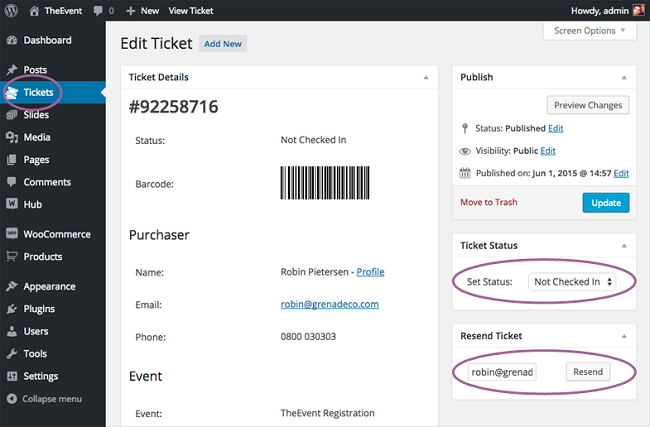Click the Settings sliders icon
650x427 pixels.
(x=12, y=376)
